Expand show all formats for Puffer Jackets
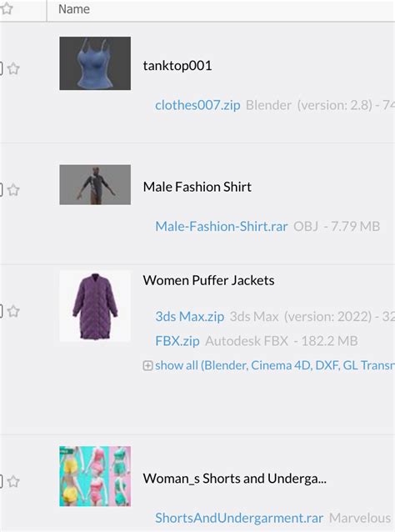 pos(275,365)
